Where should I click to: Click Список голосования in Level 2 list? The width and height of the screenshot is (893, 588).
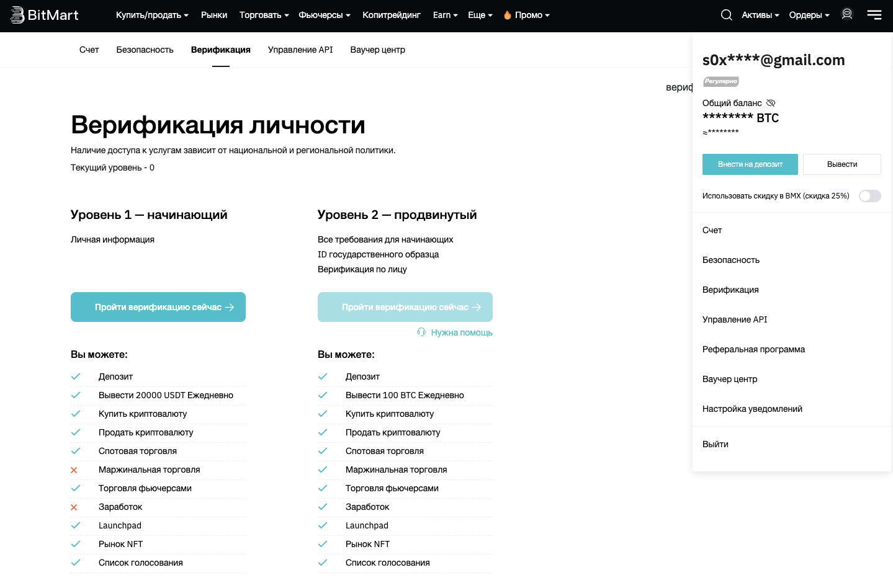click(388, 563)
